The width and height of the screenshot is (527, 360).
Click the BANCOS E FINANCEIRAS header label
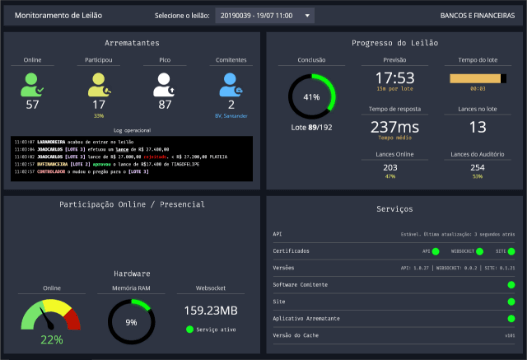(x=477, y=15)
